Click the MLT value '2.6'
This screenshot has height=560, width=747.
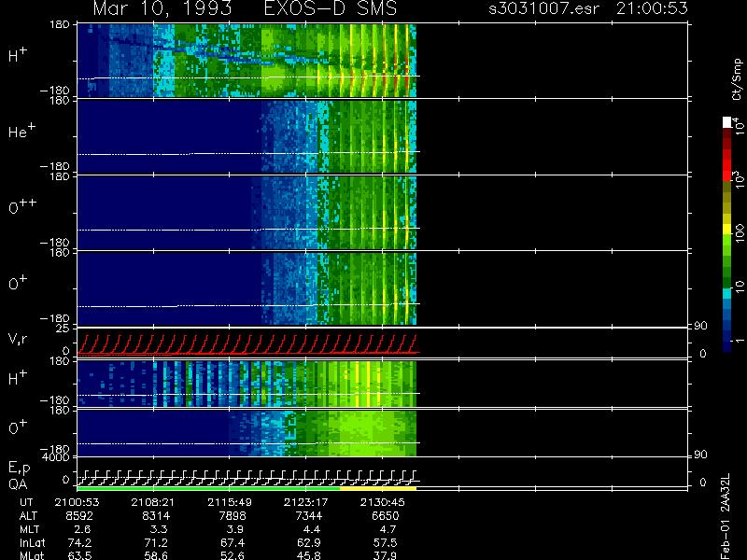coord(82,529)
